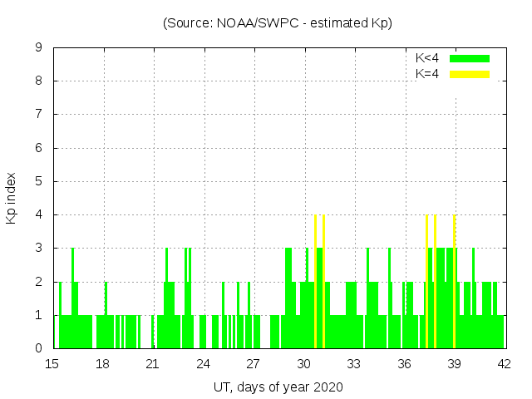
Task: Click the x-axis tick label 24
Action: click(x=203, y=364)
